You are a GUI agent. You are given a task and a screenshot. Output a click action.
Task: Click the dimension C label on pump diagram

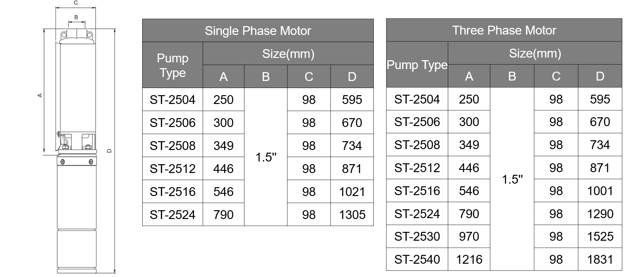click(76, 3)
